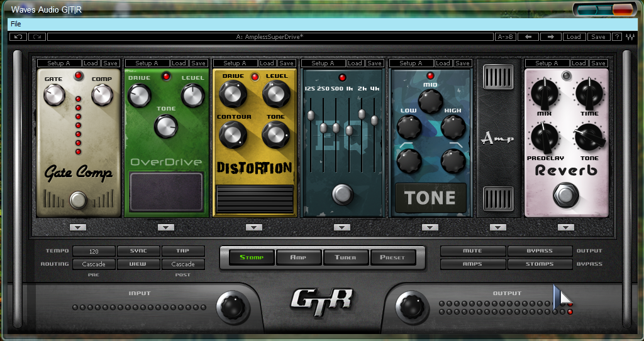Go to next preset with right arrow
Screen dimensions: 644x341
point(551,37)
